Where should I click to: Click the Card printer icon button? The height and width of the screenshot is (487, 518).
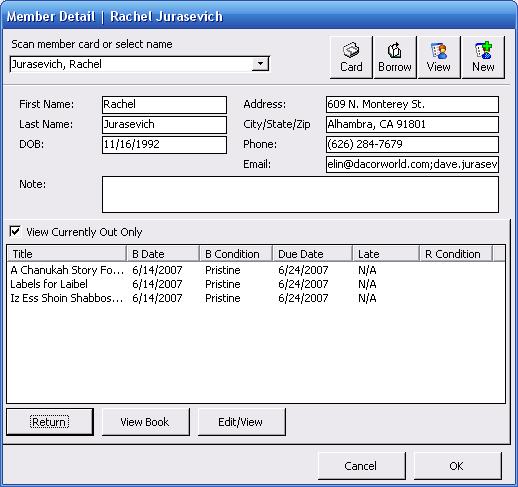(351, 57)
